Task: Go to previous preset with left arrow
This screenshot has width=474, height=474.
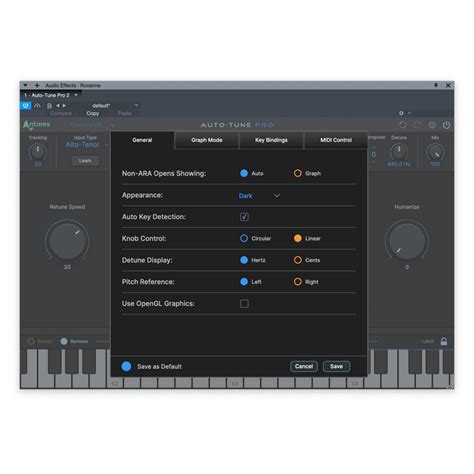Action: [x=57, y=106]
